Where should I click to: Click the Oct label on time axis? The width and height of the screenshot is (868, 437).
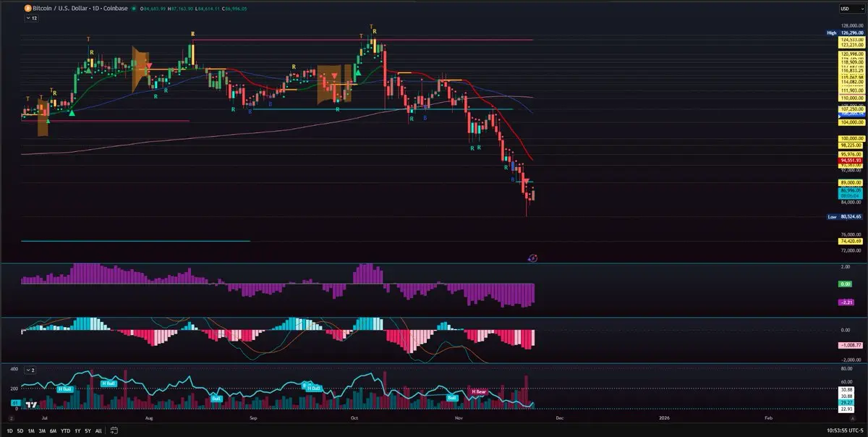pos(354,418)
